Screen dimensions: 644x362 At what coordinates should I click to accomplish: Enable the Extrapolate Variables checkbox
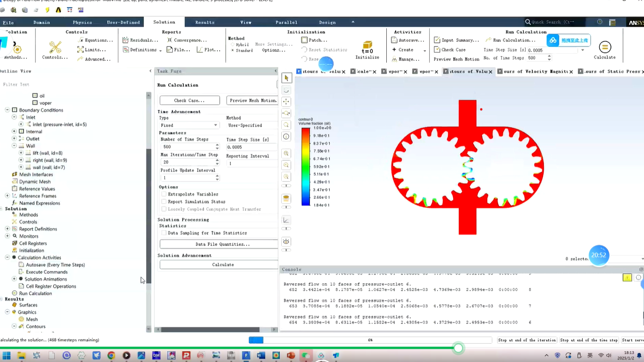pos(164,194)
